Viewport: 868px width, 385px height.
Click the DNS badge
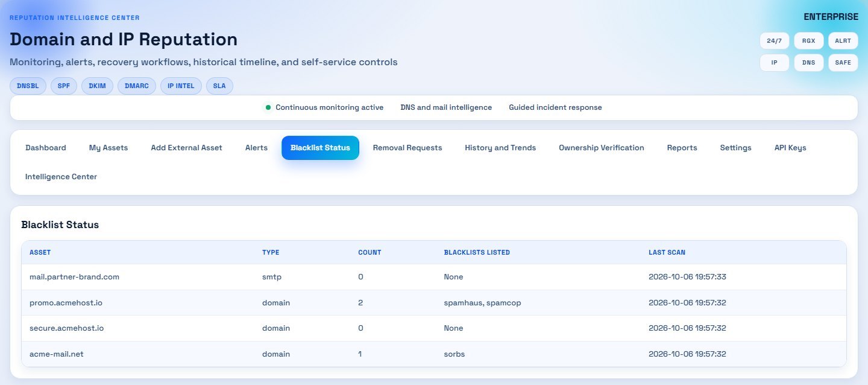point(809,63)
